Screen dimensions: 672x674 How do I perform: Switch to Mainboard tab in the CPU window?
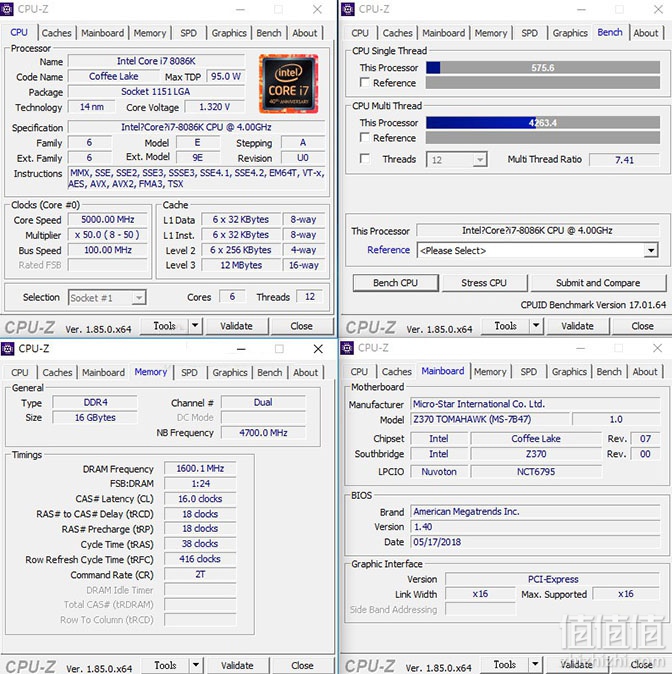coord(102,33)
